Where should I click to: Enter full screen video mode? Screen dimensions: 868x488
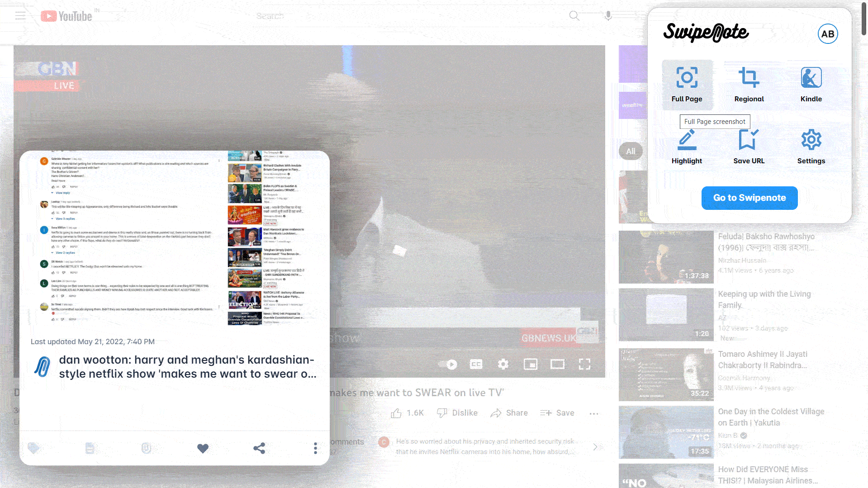[x=584, y=364]
